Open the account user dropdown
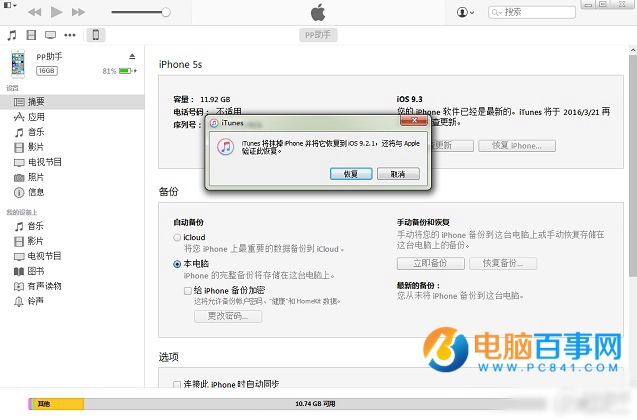 pyautogui.click(x=465, y=12)
